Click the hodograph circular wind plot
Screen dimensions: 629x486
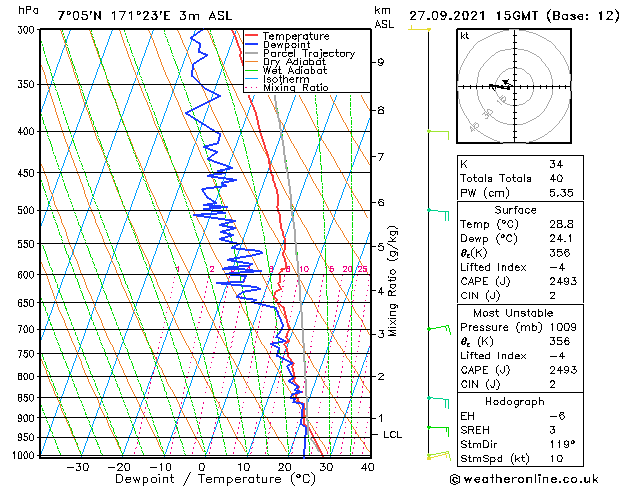[x=514, y=86]
